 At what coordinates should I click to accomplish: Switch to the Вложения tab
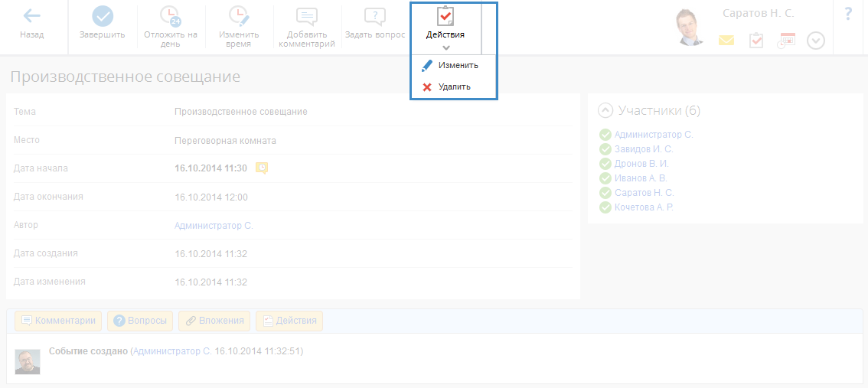[214, 321]
